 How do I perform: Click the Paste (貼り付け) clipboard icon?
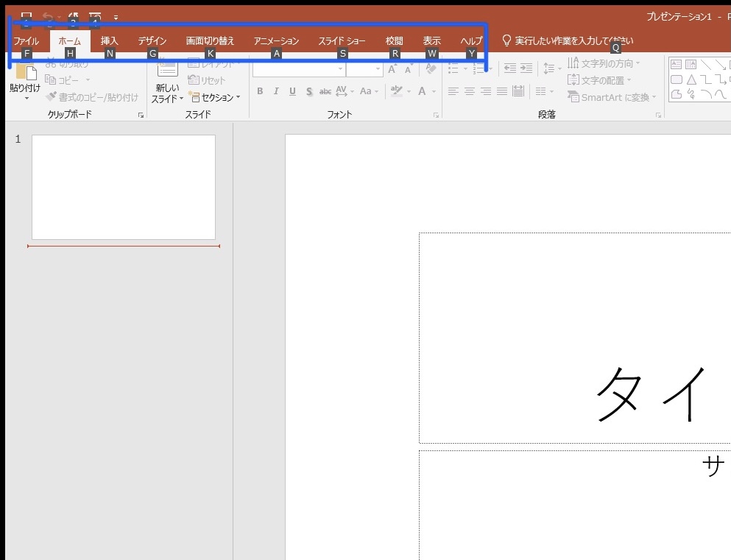click(x=26, y=71)
